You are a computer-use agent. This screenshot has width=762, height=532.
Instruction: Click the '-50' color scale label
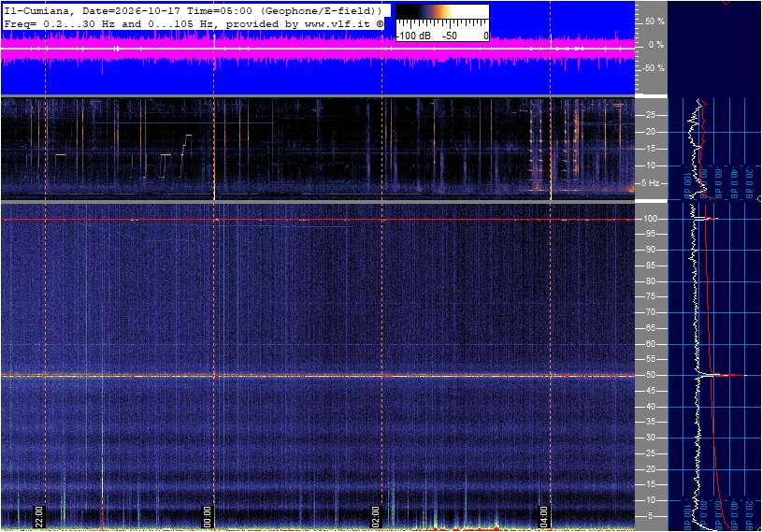450,36
